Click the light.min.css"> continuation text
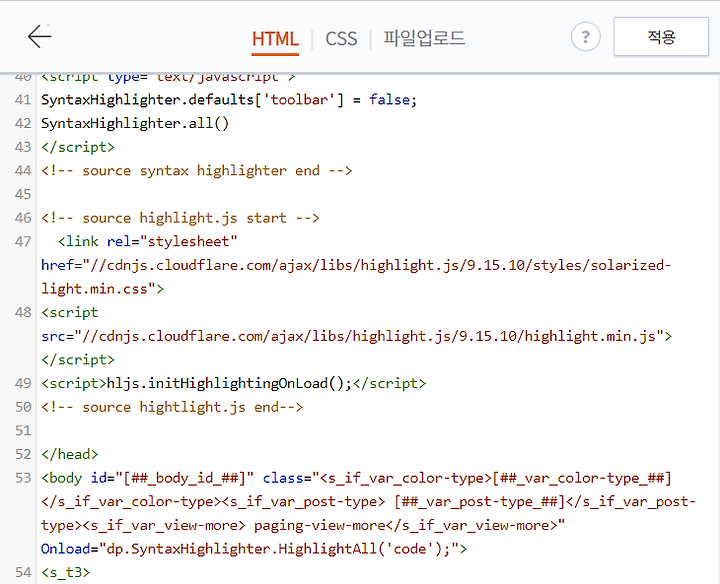 click(102, 289)
